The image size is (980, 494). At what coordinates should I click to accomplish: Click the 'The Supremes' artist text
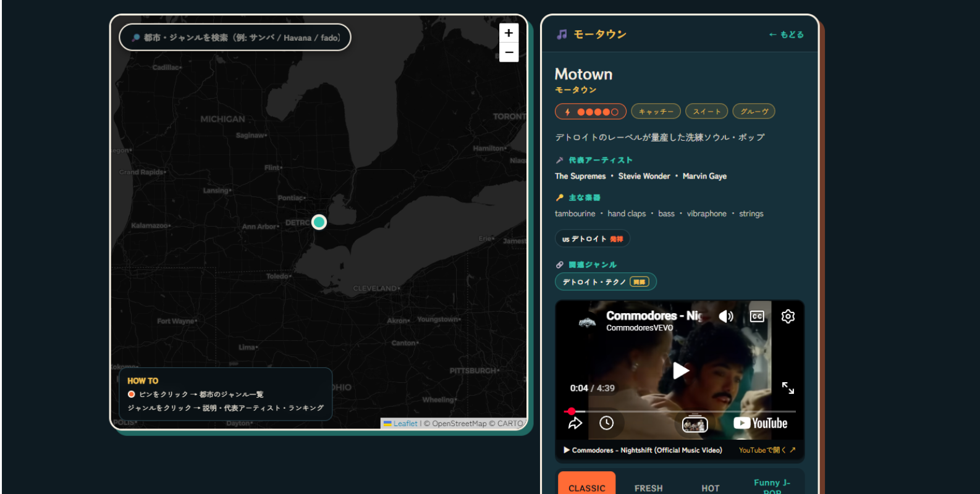coord(580,176)
